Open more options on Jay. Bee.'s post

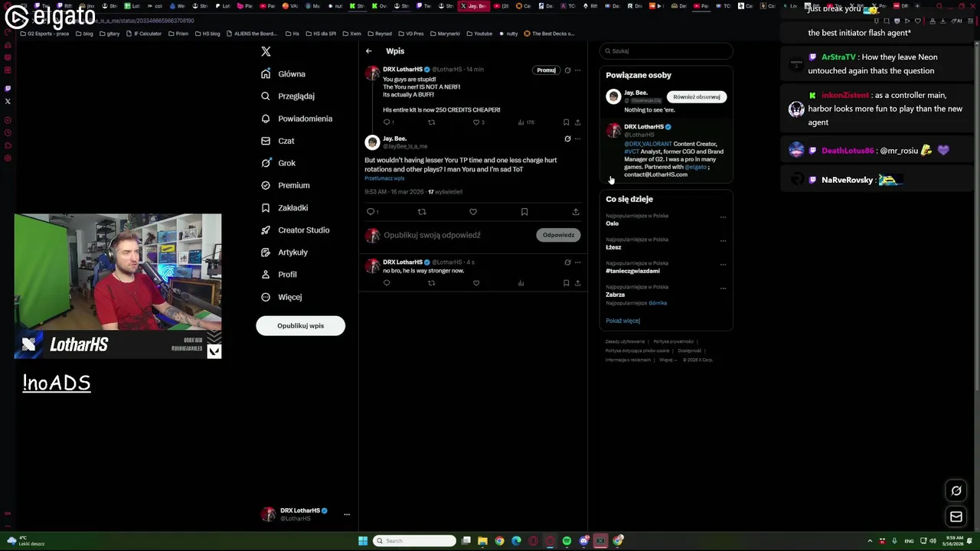(x=577, y=139)
